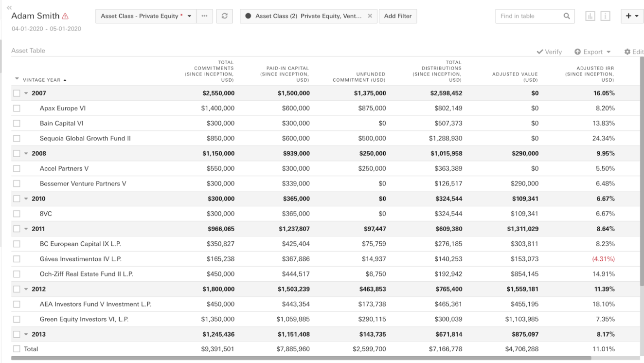Click the Add Filter button
The height and width of the screenshot is (363, 644).
(397, 16)
